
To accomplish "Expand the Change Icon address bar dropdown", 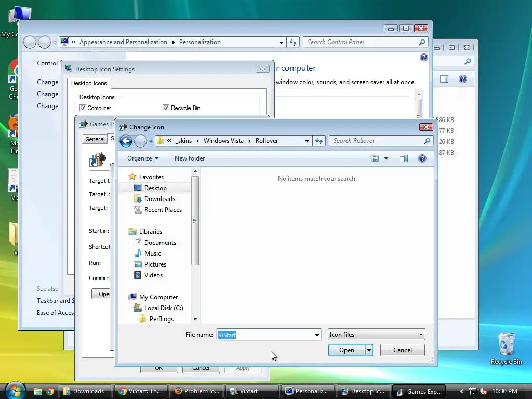I will click(307, 141).
